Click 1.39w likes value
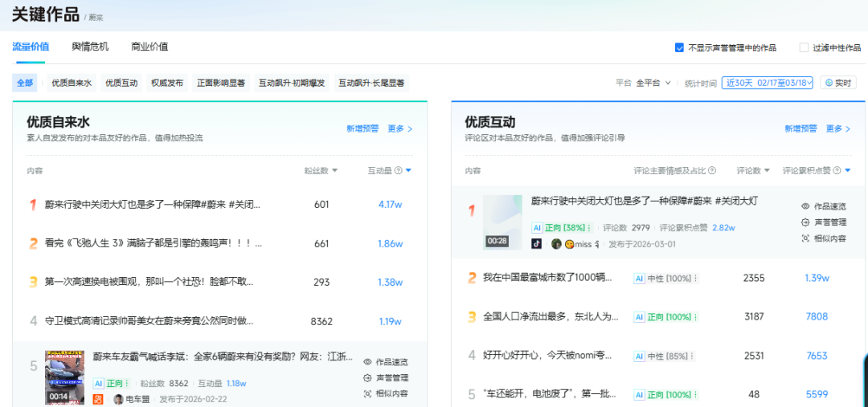Viewport: 868px width, 407px height. point(817,278)
